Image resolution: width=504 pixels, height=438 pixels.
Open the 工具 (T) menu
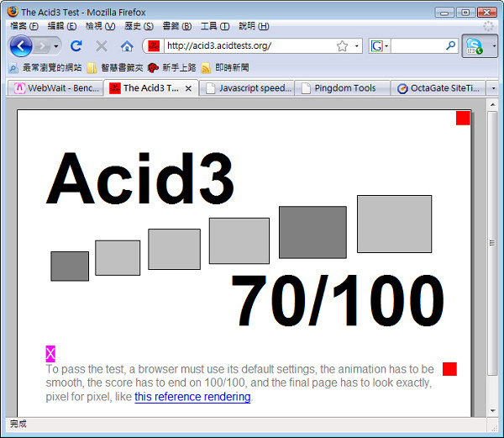tap(215, 26)
